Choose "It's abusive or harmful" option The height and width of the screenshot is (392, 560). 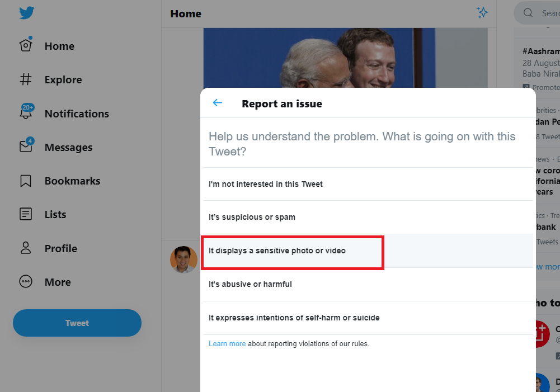[x=250, y=284]
